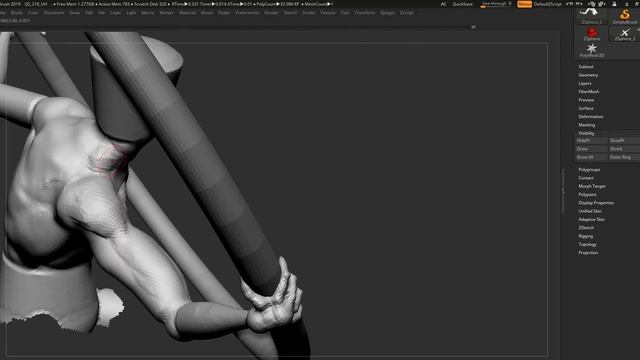
Task: Select the SimpleBrush tool icon
Action: [x=624, y=16]
